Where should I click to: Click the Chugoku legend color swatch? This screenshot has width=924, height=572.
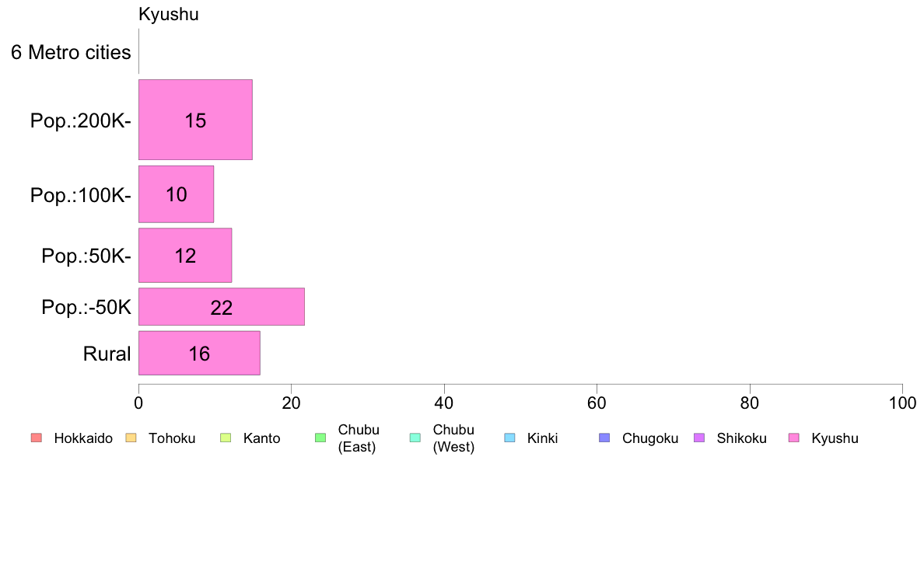point(604,438)
